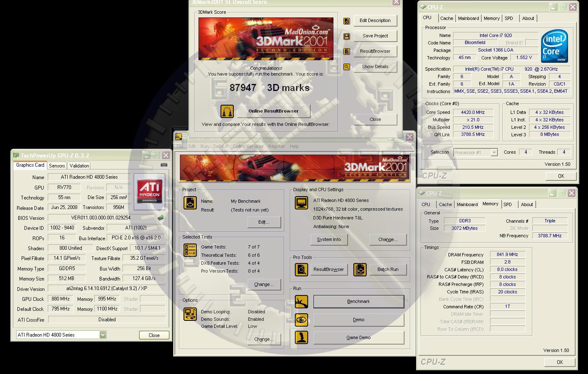Image resolution: width=588 pixels, height=374 pixels.
Task: Click the Online ResultBrowser button
Action: pos(273,111)
